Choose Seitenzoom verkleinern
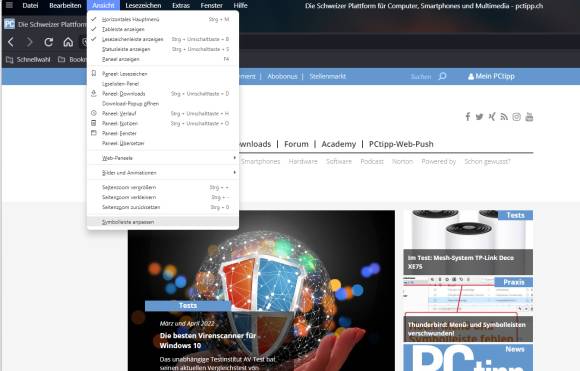This screenshot has width=580, height=371. [x=163, y=197]
